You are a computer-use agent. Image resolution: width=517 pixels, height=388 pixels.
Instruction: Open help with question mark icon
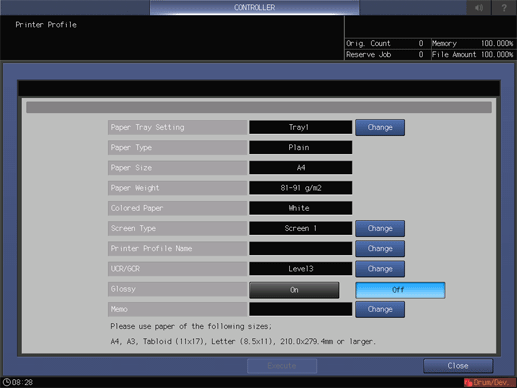[x=504, y=7]
